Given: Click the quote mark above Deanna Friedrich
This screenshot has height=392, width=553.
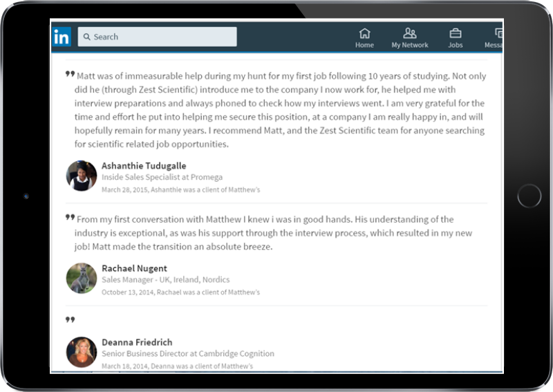Looking at the screenshot, I should point(71,319).
